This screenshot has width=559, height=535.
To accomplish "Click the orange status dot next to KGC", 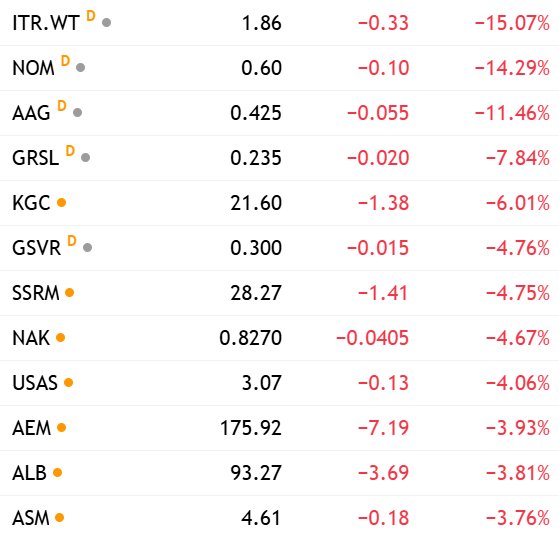I will coord(62,202).
